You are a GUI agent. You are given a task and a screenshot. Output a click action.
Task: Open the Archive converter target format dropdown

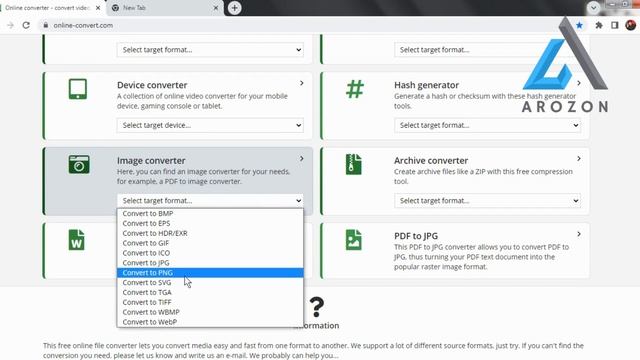click(x=487, y=200)
